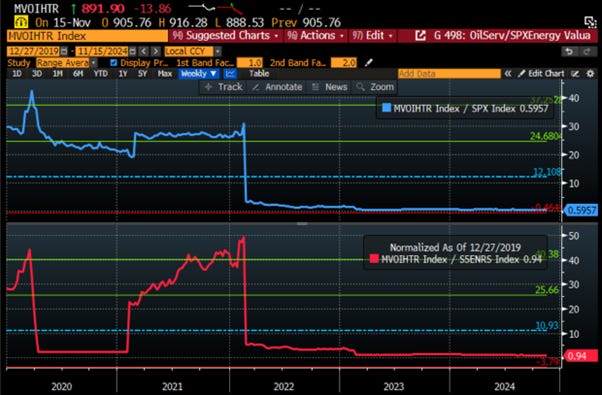Click the 25.66 band label on lower chart
The width and height of the screenshot is (602, 395).
click(547, 290)
